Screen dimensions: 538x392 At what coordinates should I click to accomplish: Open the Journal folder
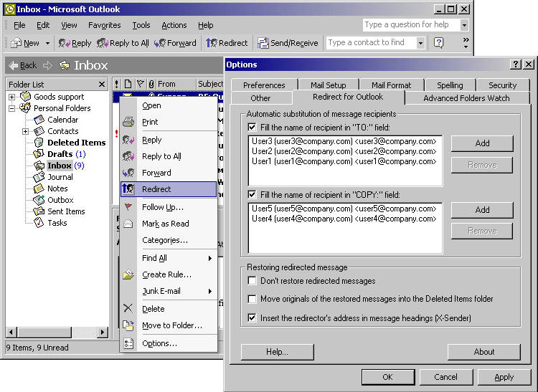click(x=60, y=177)
